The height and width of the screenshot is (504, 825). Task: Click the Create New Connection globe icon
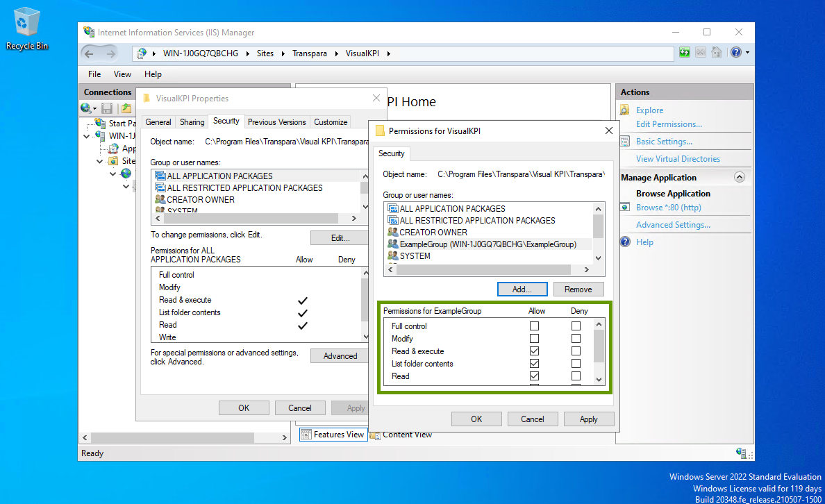[86, 108]
